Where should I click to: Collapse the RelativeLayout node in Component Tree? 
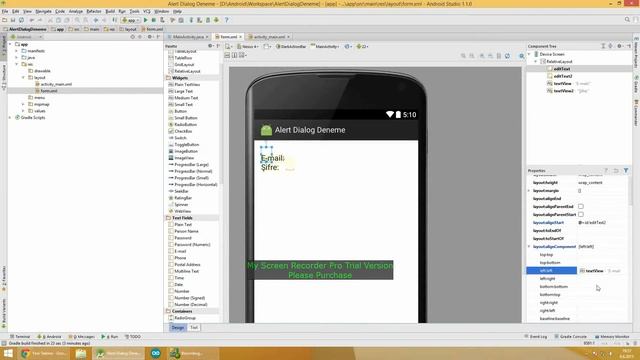[536, 61]
